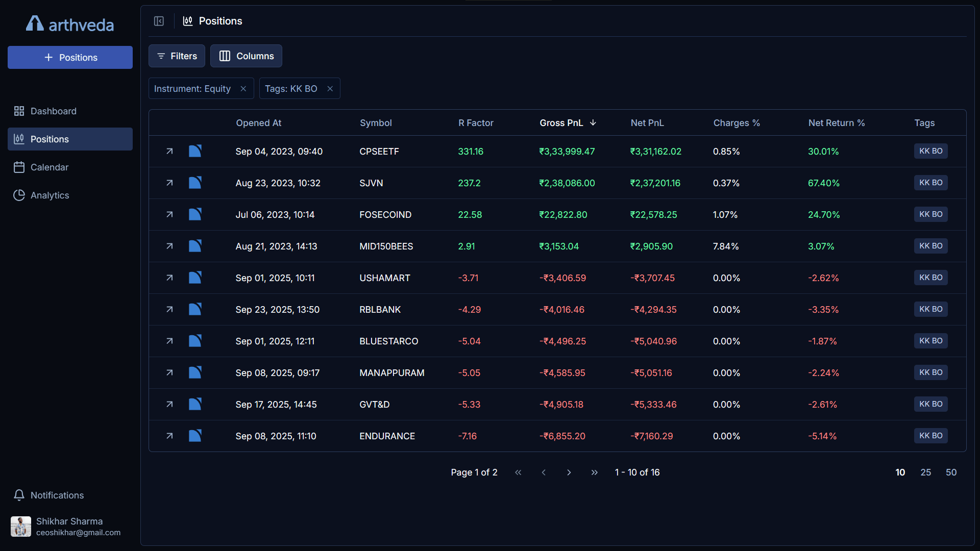Screen dimensions: 980x551
Task: Select Dashboard in the sidebar navigation
Action: [x=53, y=111]
